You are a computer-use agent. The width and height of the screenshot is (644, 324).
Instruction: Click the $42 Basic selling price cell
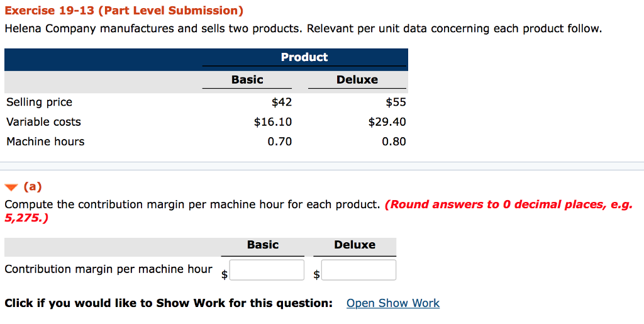click(x=281, y=102)
